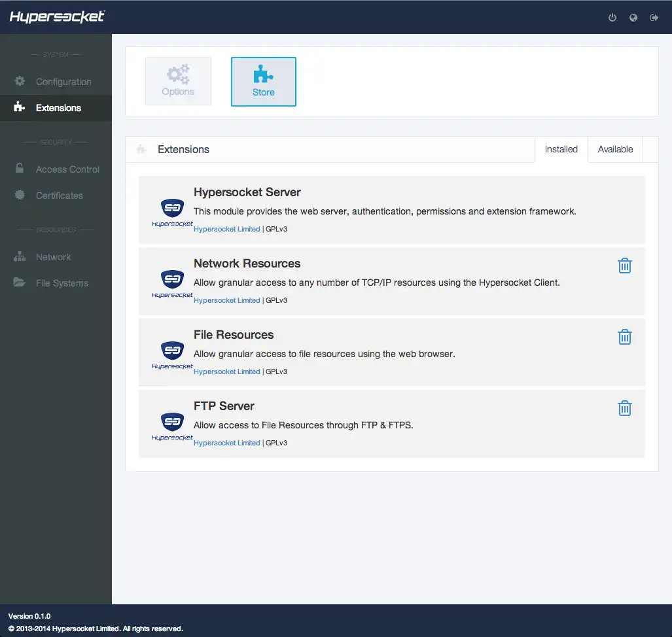Click the Version 0.1.0 footer text
Image resolution: width=672 pixels, height=637 pixels.
click(x=29, y=616)
